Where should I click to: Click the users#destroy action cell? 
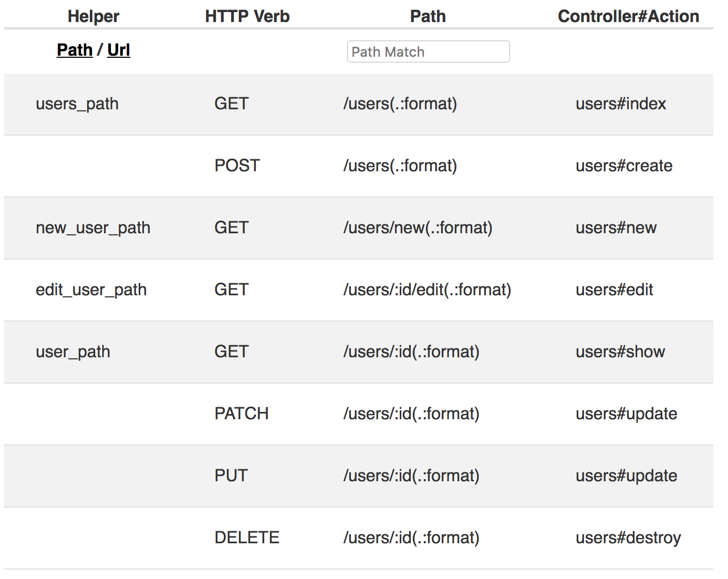pyautogui.click(x=628, y=538)
